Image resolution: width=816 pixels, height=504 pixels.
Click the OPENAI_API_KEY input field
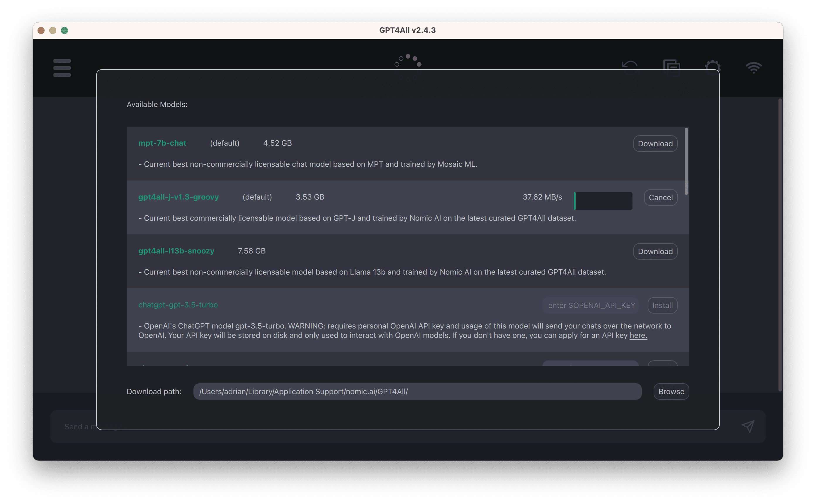point(591,305)
